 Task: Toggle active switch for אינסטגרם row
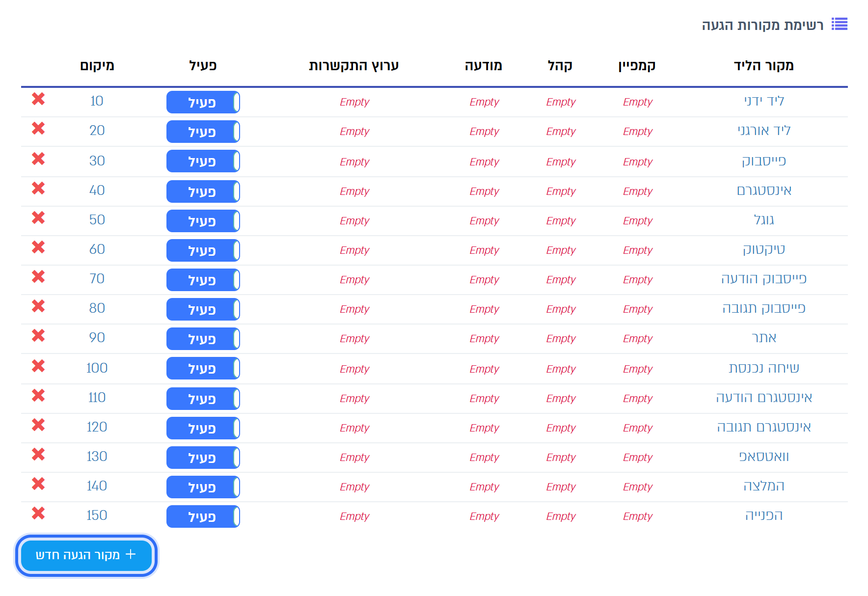coord(203,191)
